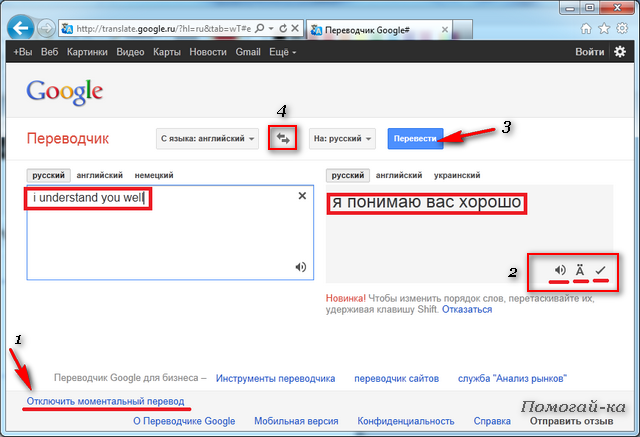
Task: Open Карты in the Google bar
Action: click(167, 52)
